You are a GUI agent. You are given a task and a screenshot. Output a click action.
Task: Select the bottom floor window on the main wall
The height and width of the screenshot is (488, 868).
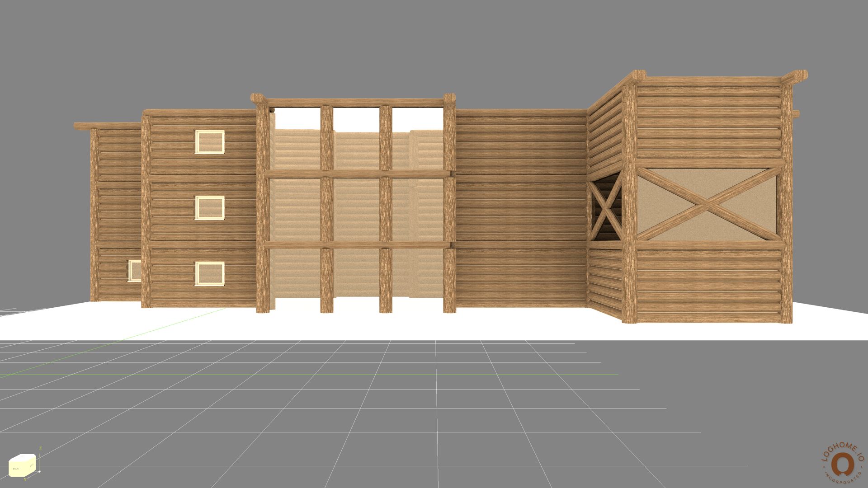[210, 274]
